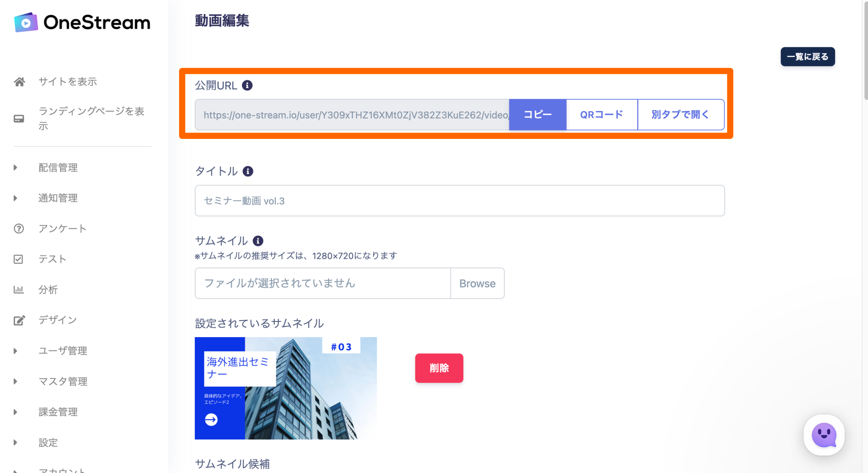The width and height of the screenshot is (868, 473).
Task: Open the アンケート question mark icon
Action: 19,229
